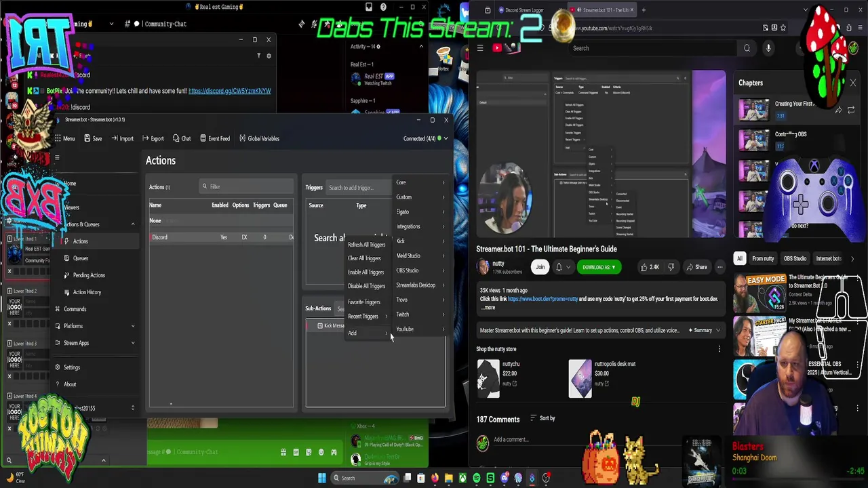Dislike the YouTube video
This screenshot has width=868, height=488.
click(671, 267)
